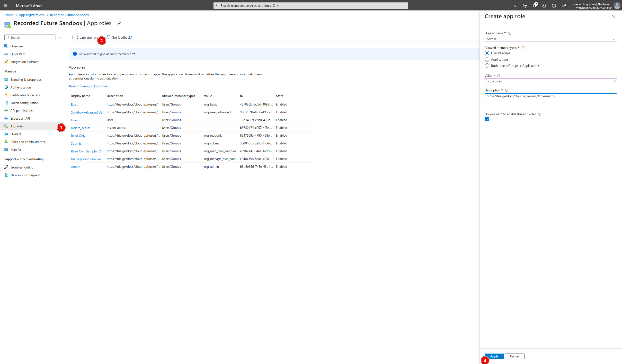Viewport: 622px width, 364px height.
Task: Collapse the left sidebar menu
Action: 60,37
